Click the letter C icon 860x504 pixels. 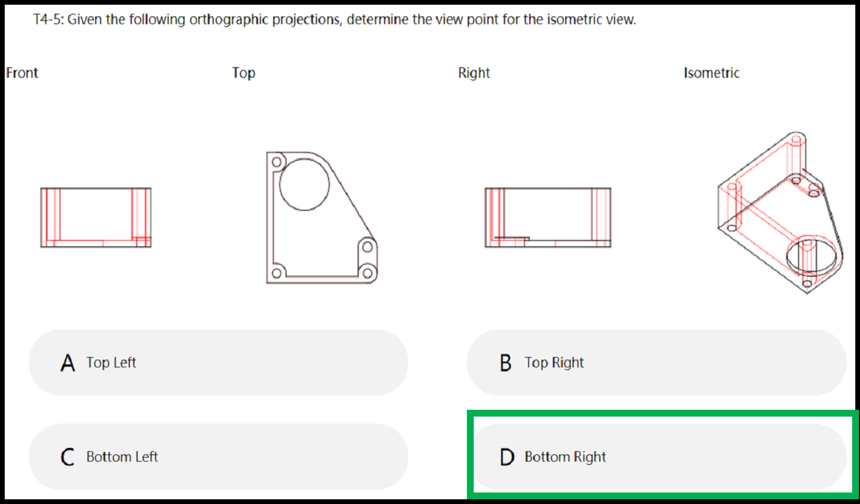[x=68, y=457]
